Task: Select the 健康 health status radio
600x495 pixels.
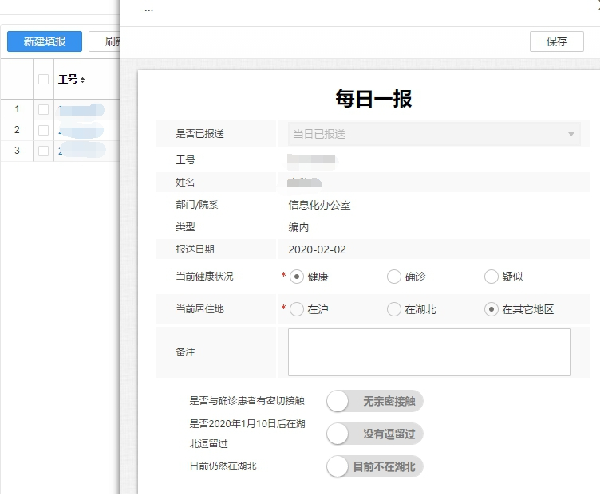Action: (296, 277)
